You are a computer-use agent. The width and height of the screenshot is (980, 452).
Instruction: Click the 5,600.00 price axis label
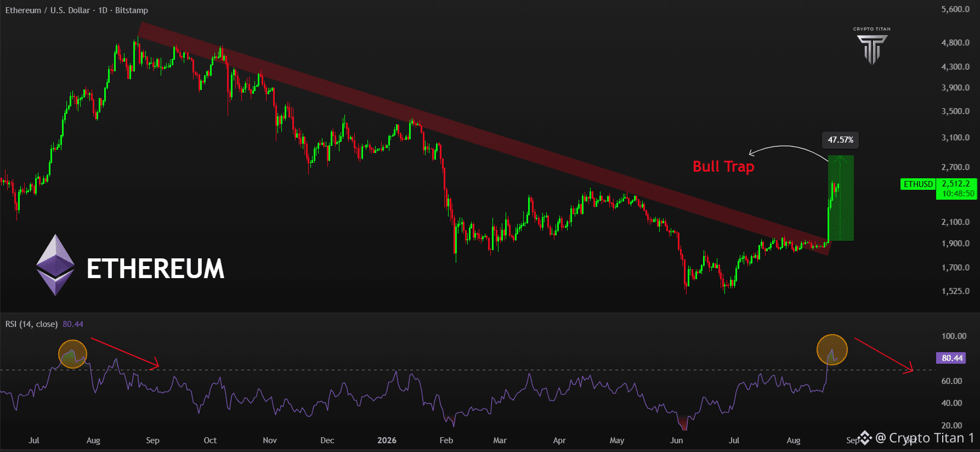coord(955,9)
